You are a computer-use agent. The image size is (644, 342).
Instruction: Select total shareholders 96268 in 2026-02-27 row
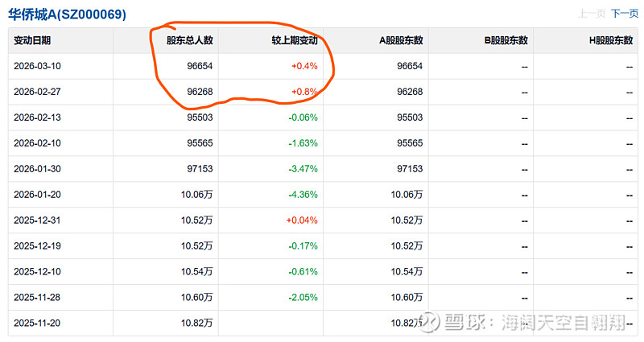(200, 92)
